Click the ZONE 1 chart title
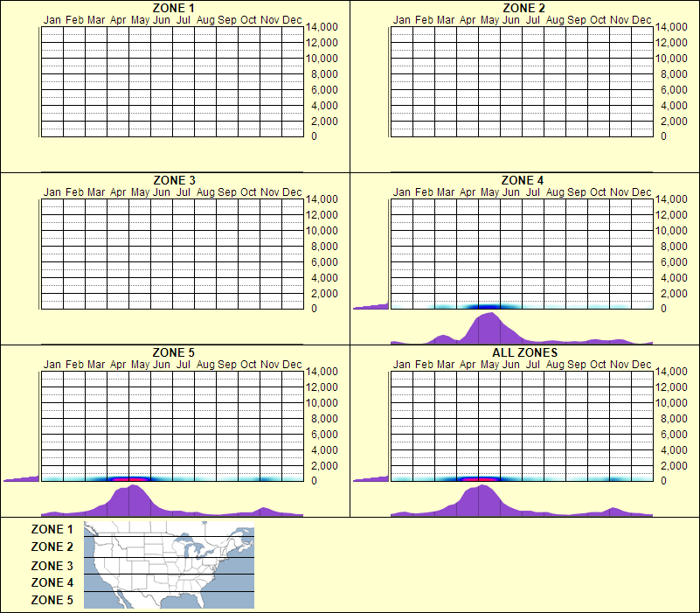The height and width of the screenshot is (613, 700). pos(172,8)
